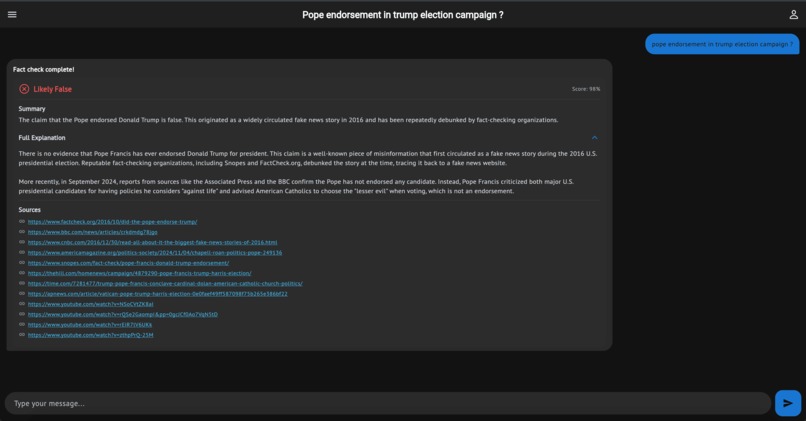The height and width of the screenshot is (421, 806).
Task: Click the chain icon beside cnbc.com link
Action: 22,242
